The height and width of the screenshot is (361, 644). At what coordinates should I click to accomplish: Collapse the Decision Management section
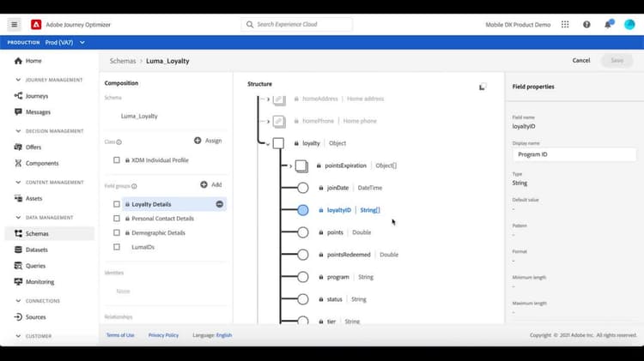pos(18,131)
